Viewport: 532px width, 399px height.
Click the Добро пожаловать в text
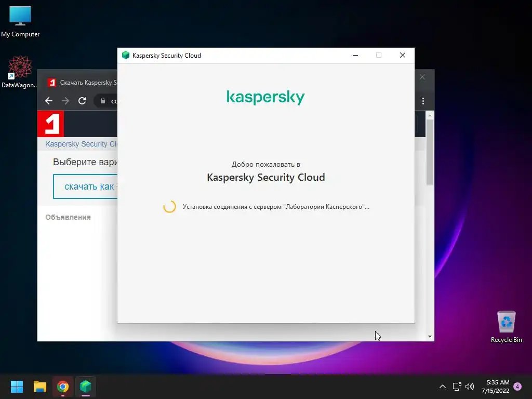[265, 164]
